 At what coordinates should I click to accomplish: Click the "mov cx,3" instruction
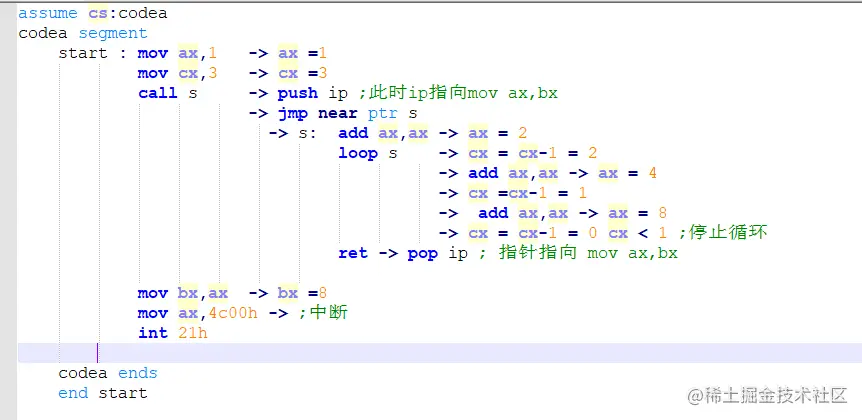(x=178, y=73)
